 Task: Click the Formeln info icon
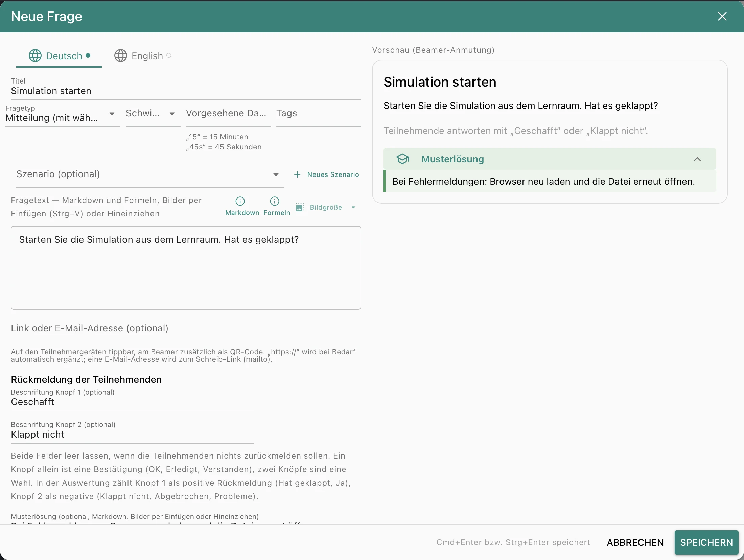[x=275, y=201]
